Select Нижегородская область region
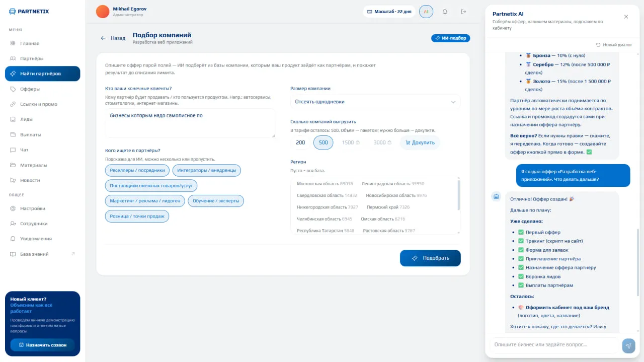644x362 pixels. click(328, 207)
